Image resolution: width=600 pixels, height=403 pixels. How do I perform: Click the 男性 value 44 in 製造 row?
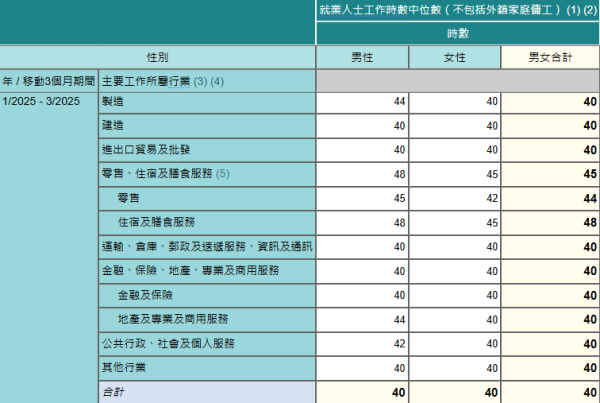point(362,103)
